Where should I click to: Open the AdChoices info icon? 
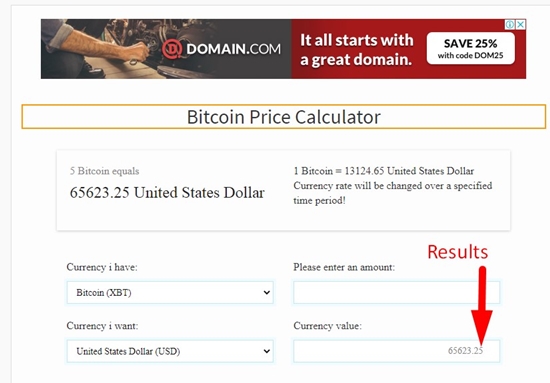point(510,25)
